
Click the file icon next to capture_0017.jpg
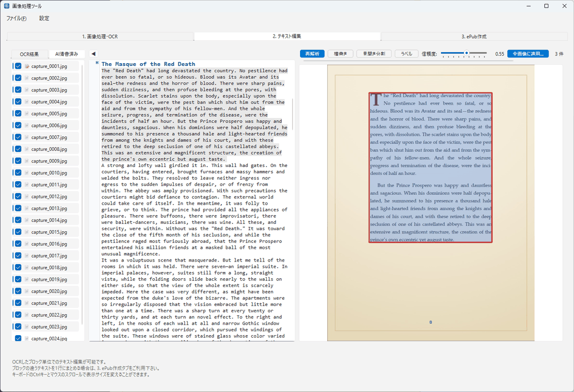(x=27, y=255)
